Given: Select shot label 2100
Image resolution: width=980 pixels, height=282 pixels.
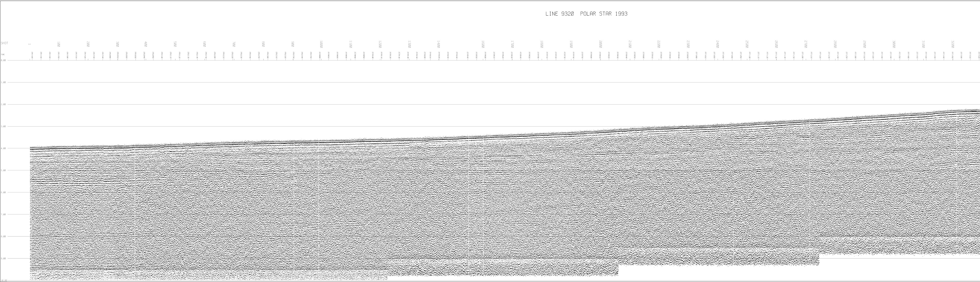Looking at the screenshot, I should pyautogui.click(x=630, y=44).
